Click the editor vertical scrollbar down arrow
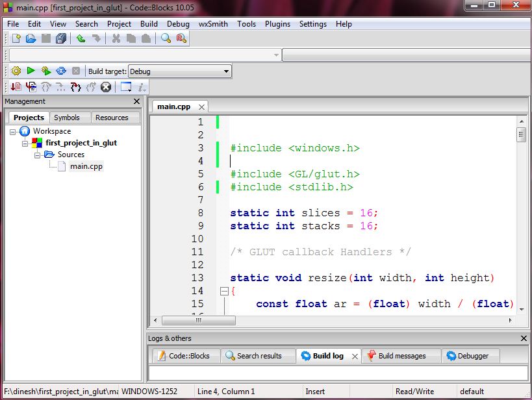Screen dimensions: 532x400 pos(522,309)
